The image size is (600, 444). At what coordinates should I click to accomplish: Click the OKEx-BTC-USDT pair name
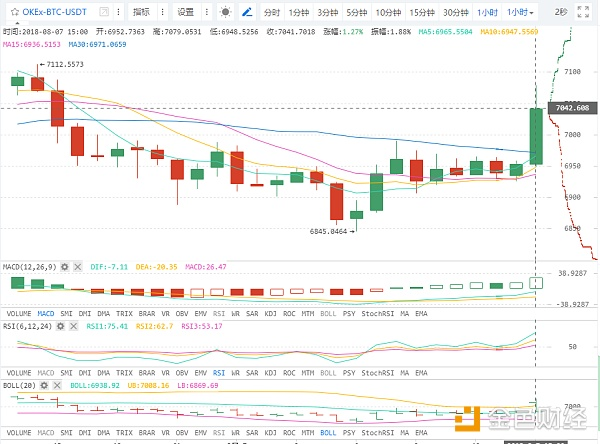point(54,12)
